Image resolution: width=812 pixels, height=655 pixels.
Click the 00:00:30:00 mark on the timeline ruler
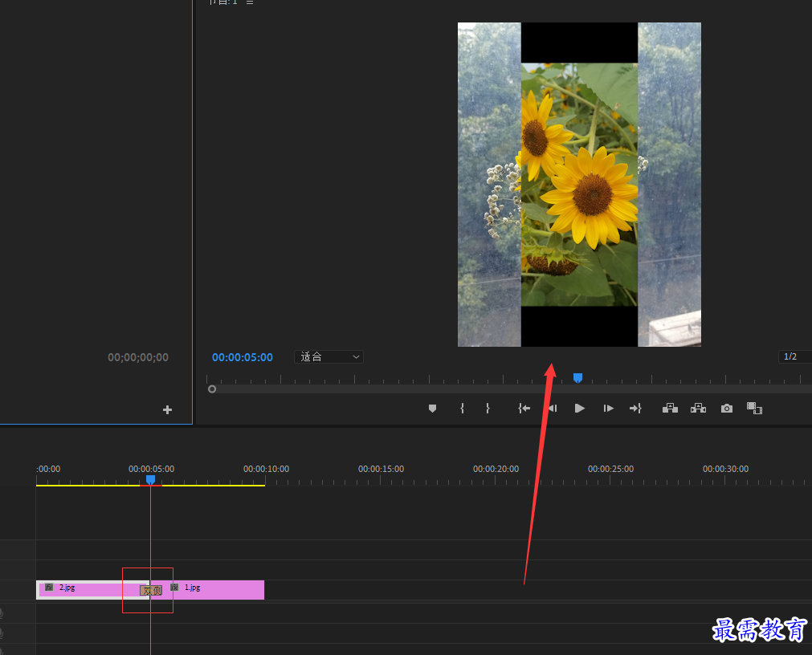pos(725,470)
